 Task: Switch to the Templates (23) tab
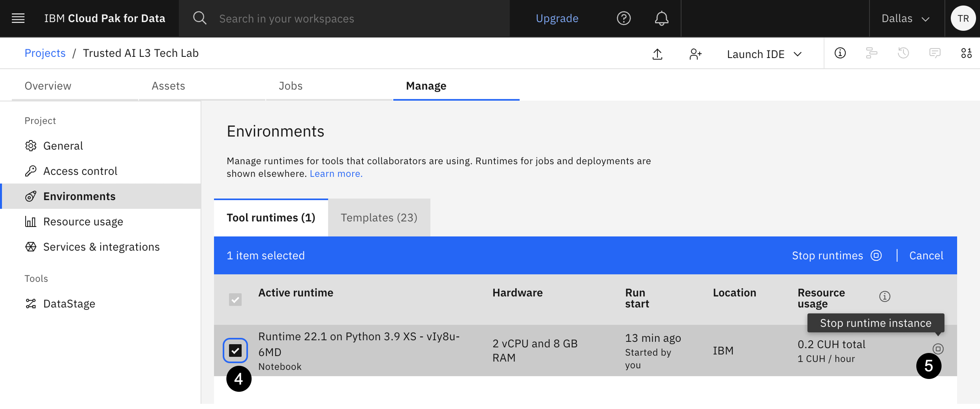coord(379,218)
